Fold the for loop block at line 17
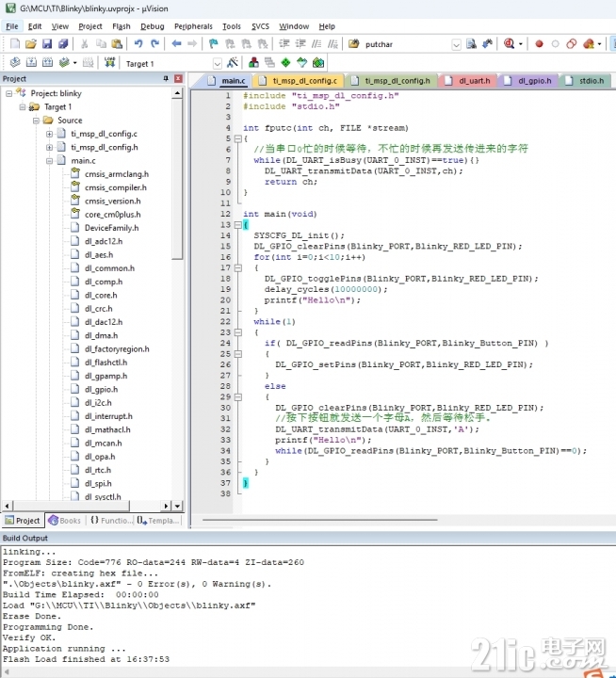The height and width of the screenshot is (678, 616). [x=237, y=267]
